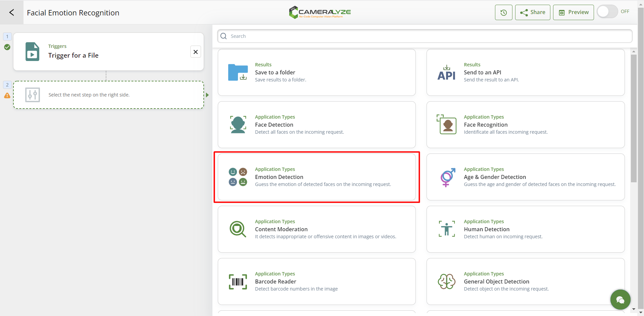This screenshot has height=316, width=644.
Task: Open the version history clock icon
Action: pos(503,12)
